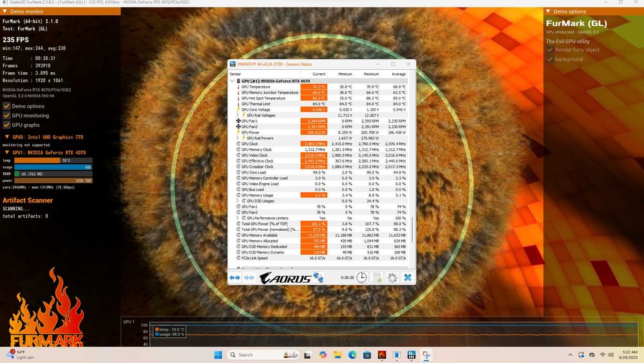
Task: Click the taskbar Search box
Action: tap(263, 355)
